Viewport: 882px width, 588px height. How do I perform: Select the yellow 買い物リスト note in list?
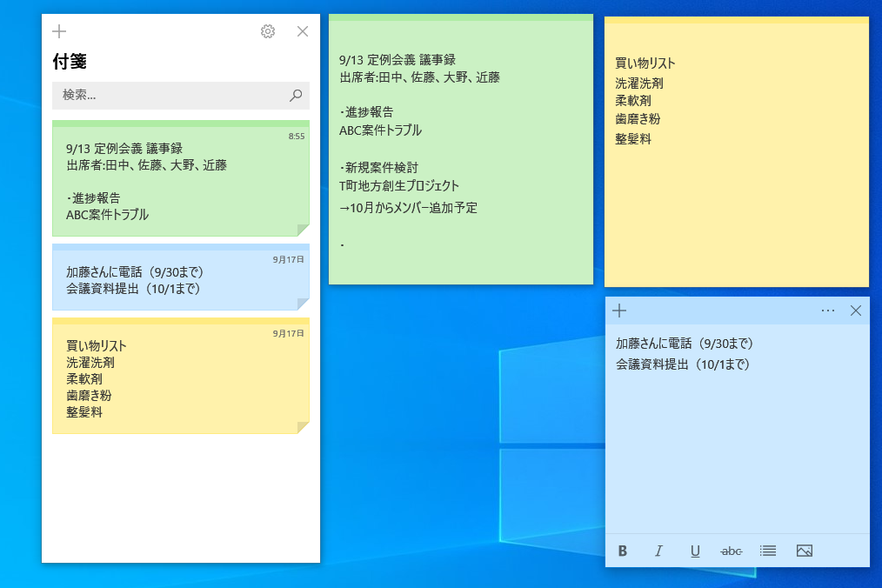[180, 378]
